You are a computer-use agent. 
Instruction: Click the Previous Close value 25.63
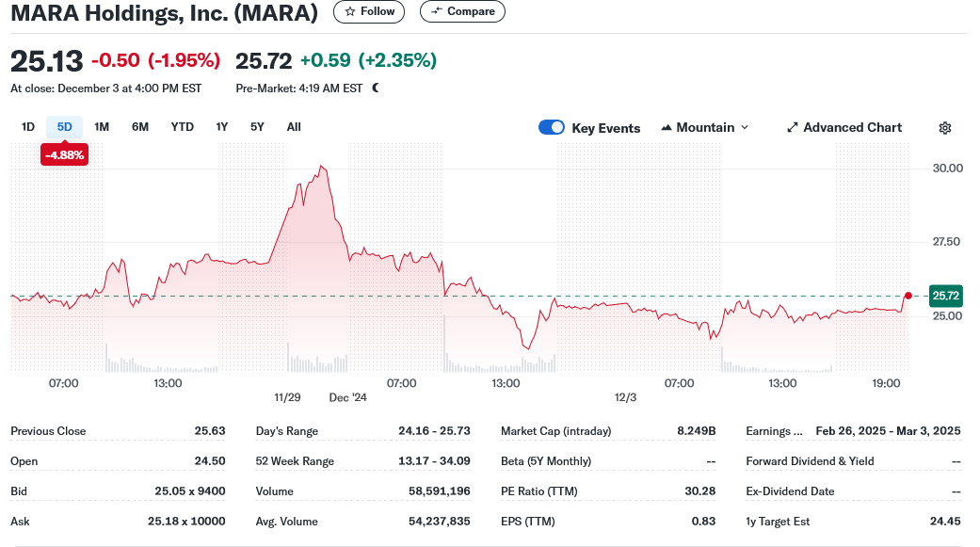(x=209, y=430)
